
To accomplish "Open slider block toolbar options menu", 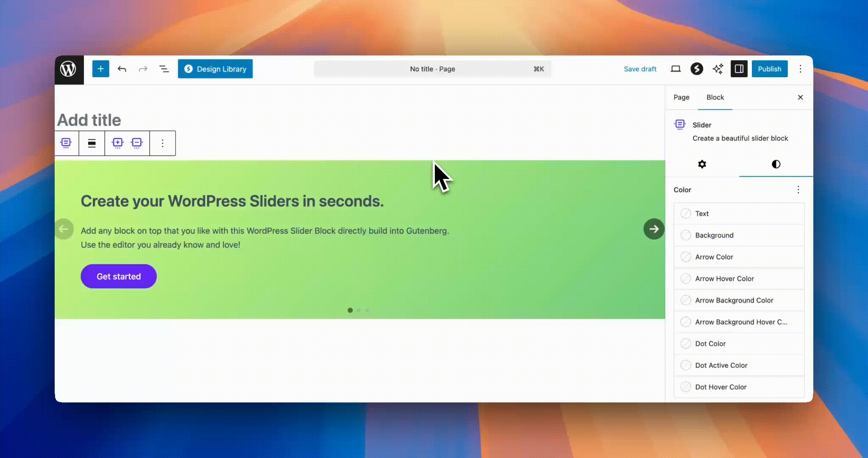I will click(x=162, y=143).
